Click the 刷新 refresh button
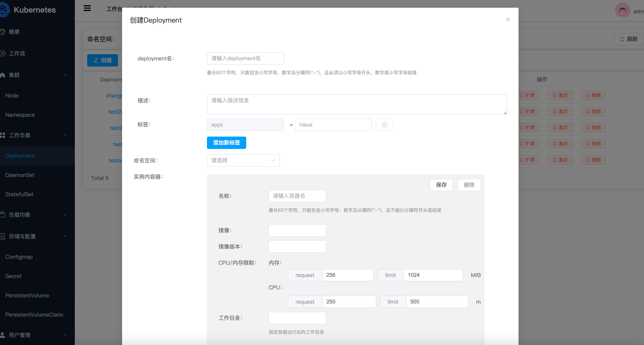Screen dimensions: 644x345 coord(628,39)
